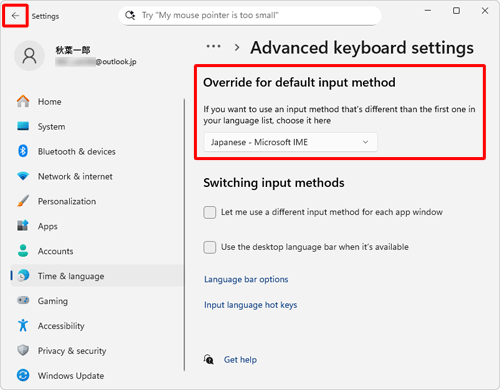The width and height of the screenshot is (500, 390).
Task: Click the breadcrumb chevron separator
Action: coord(237,47)
